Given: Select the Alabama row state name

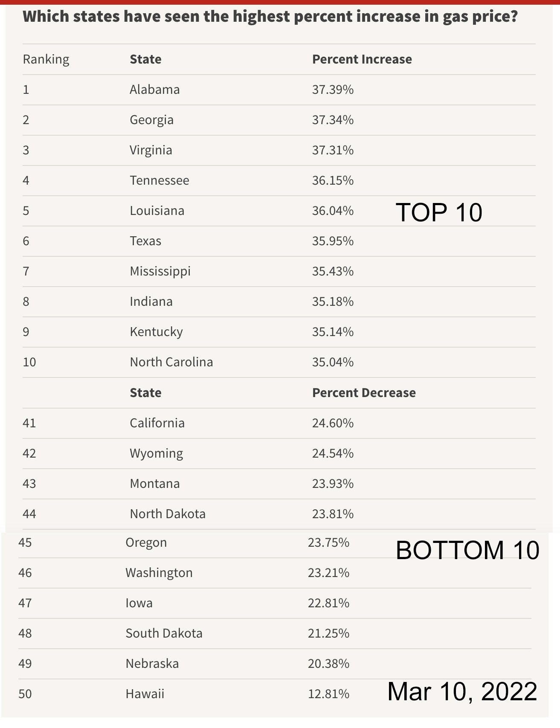Looking at the screenshot, I should tap(155, 90).
